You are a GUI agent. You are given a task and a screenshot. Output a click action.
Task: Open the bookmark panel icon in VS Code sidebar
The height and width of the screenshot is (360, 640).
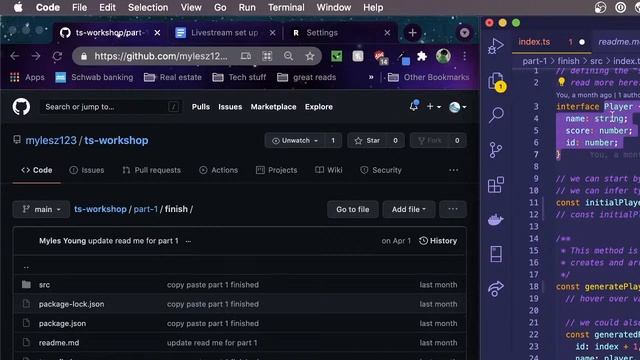tap(496, 254)
